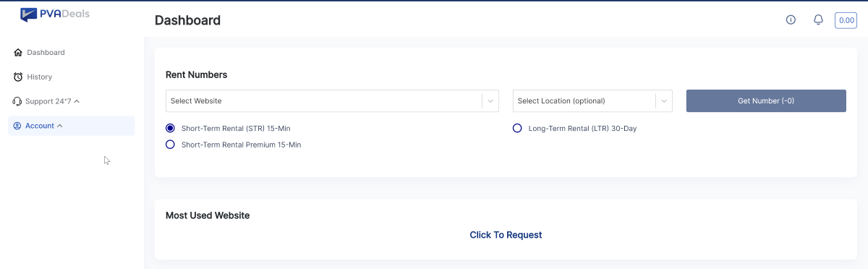The width and height of the screenshot is (868, 269).
Task: Collapse the Account menu chevron
Action: click(59, 126)
